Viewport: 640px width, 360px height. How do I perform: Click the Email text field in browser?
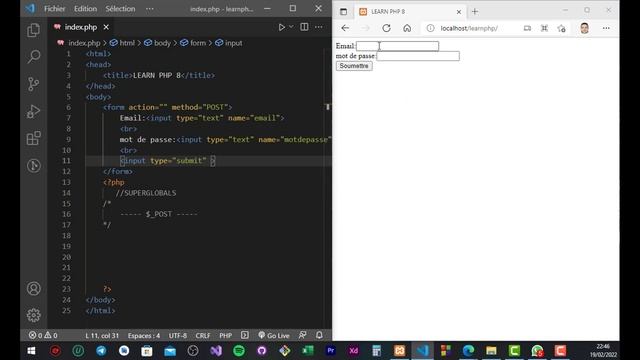coord(398,46)
